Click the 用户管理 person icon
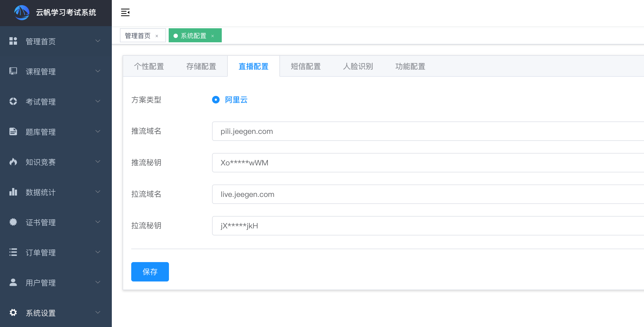The height and width of the screenshot is (327, 644). [13, 282]
